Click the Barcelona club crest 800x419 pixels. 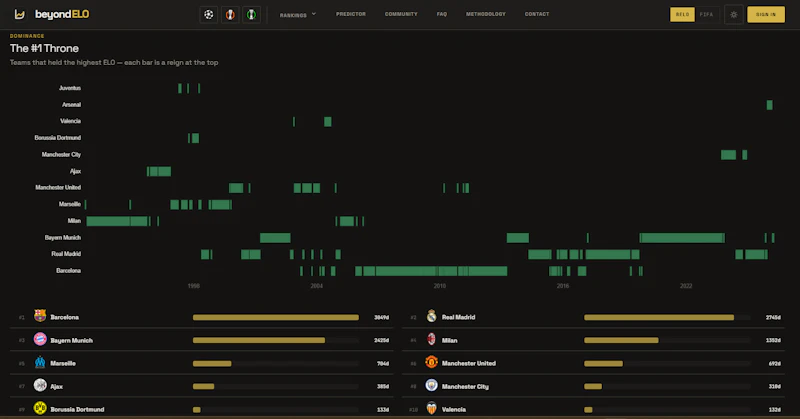tap(40, 315)
